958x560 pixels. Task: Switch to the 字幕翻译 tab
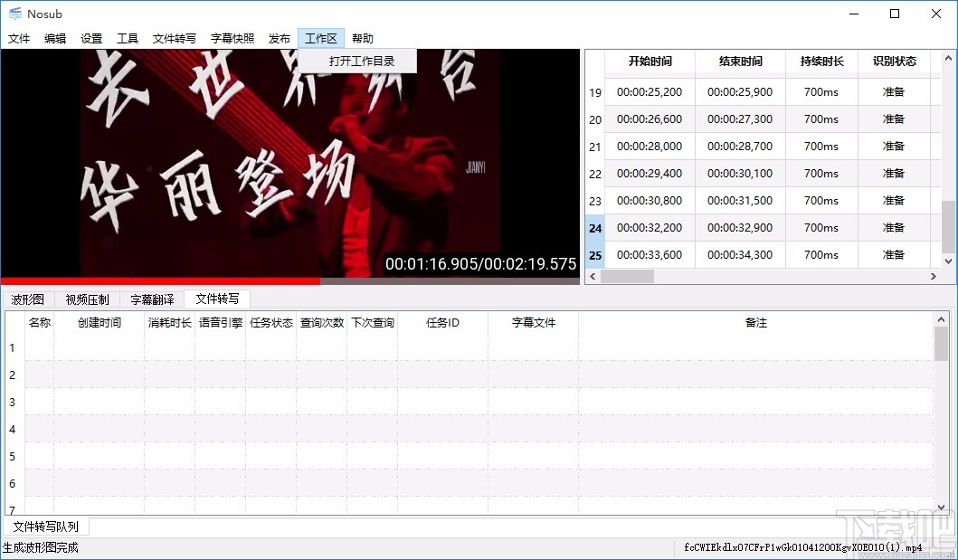pyautogui.click(x=152, y=299)
